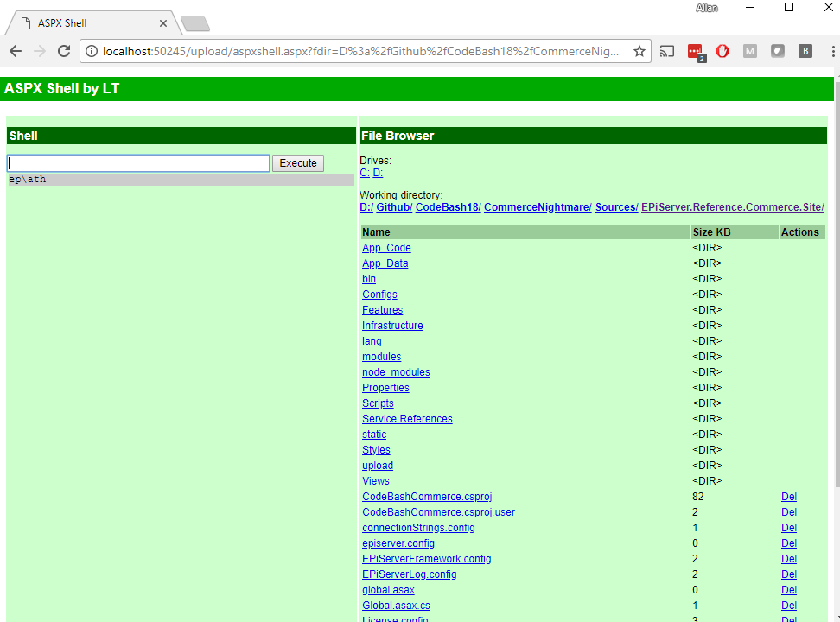Click the red stop-hand ad blocker icon
The width and height of the screenshot is (840, 622).
pos(722,51)
